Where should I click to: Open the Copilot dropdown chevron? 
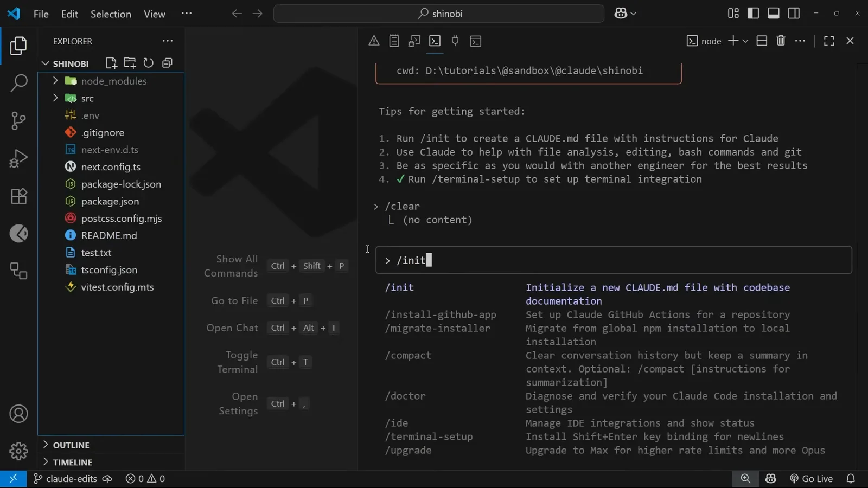point(634,14)
